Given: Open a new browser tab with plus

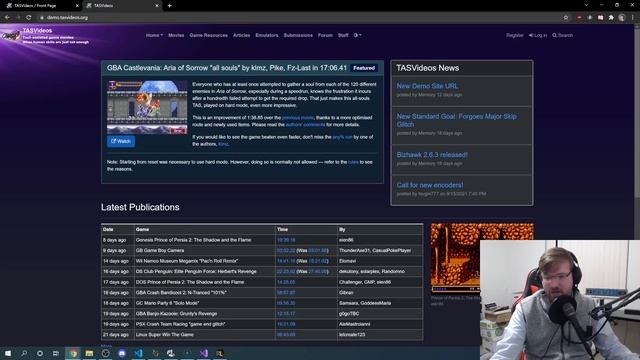Looking at the screenshot, I should click(x=169, y=6).
